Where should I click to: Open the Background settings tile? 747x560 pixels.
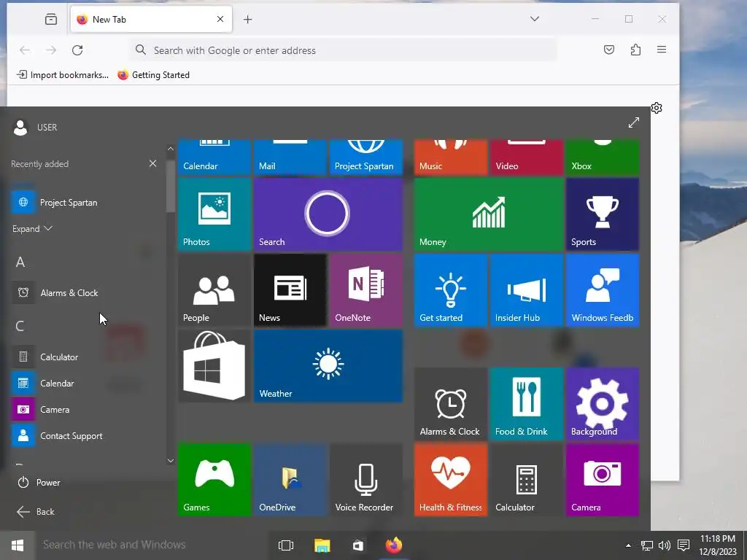(602, 404)
